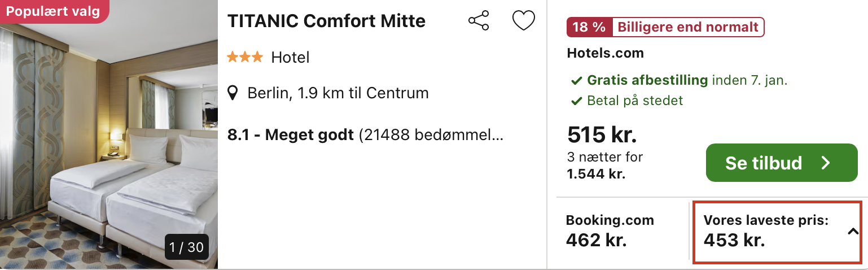Screen dimensions: 868x270
Task: Save hotel with the heart icon
Action: (x=523, y=21)
